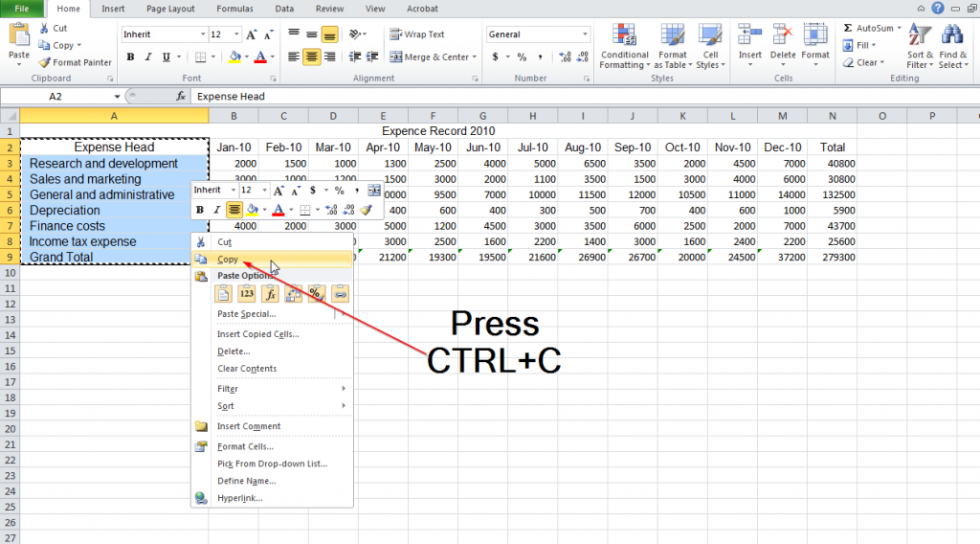Click the Find & Select binoculars icon
The height and width of the screenshot is (544, 980).
(x=952, y=35)
